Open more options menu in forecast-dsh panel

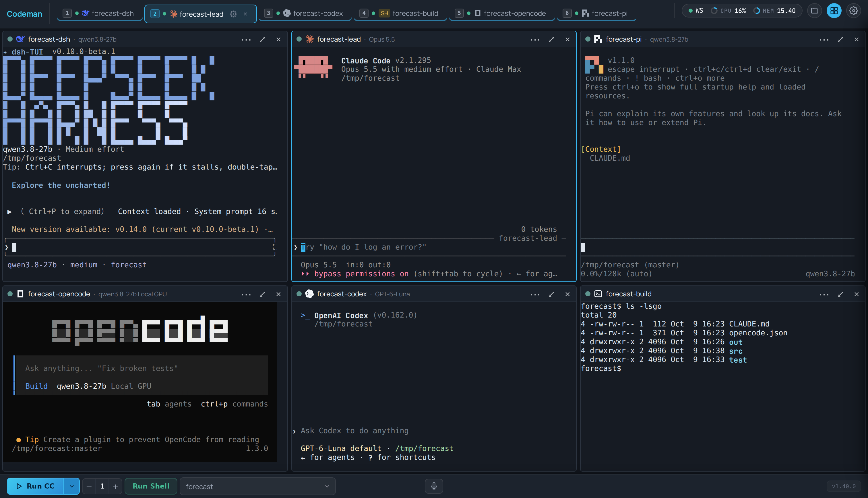click(x=246, y=40)
